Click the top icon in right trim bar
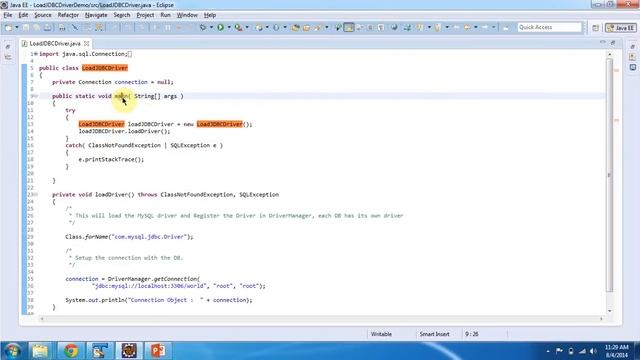 (x=633, y=47)
